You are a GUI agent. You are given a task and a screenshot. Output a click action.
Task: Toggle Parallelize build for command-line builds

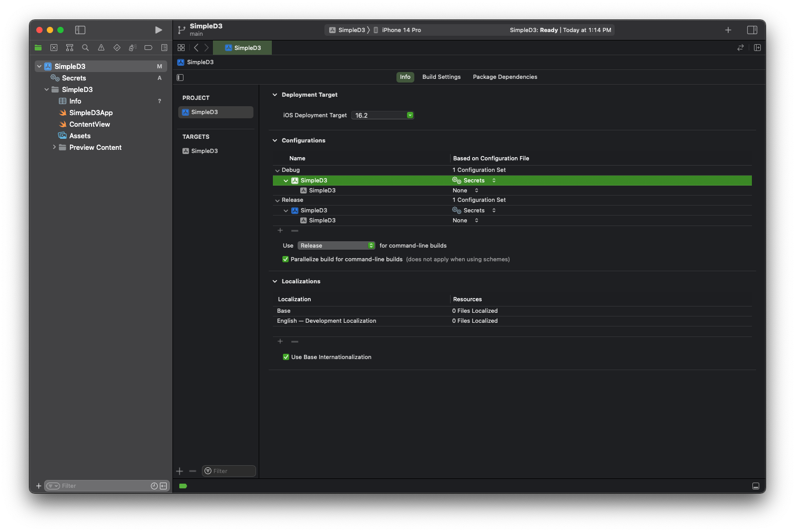tap(286, 259)
